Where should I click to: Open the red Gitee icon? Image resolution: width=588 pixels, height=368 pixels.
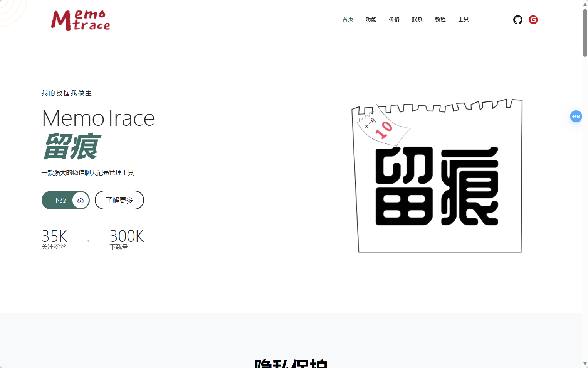[533, 20]
